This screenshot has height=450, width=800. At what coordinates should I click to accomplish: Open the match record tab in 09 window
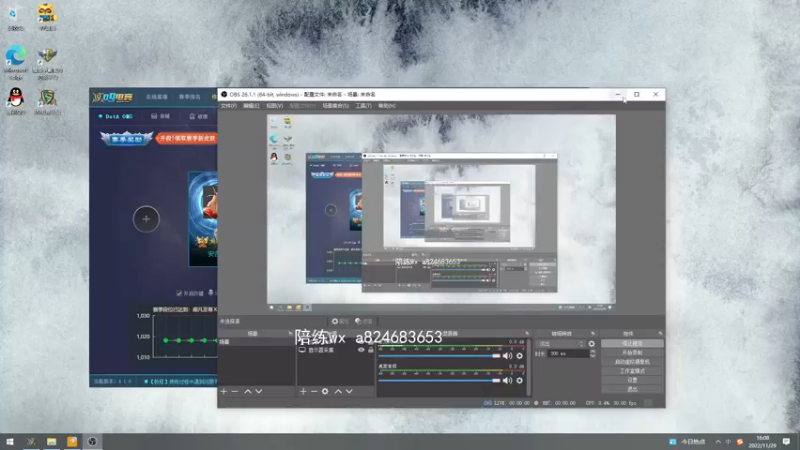click(x=198, y=116)
